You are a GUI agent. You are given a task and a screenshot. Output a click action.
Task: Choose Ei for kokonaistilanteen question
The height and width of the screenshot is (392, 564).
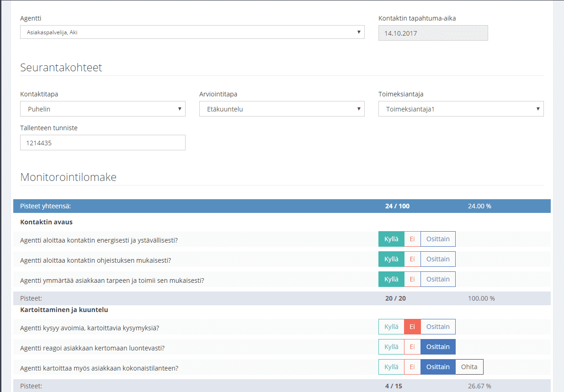pyautogui.click(x=412, y=367)
